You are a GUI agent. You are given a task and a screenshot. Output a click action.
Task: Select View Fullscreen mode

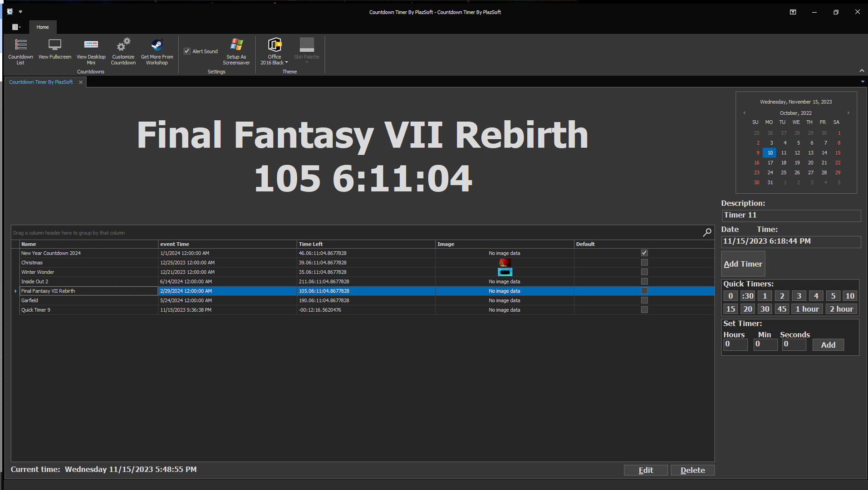[x=54, y=50]
